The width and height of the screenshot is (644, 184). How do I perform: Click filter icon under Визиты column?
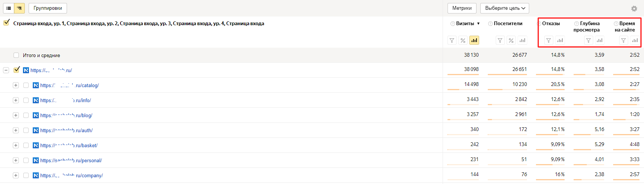coord(452,41)
